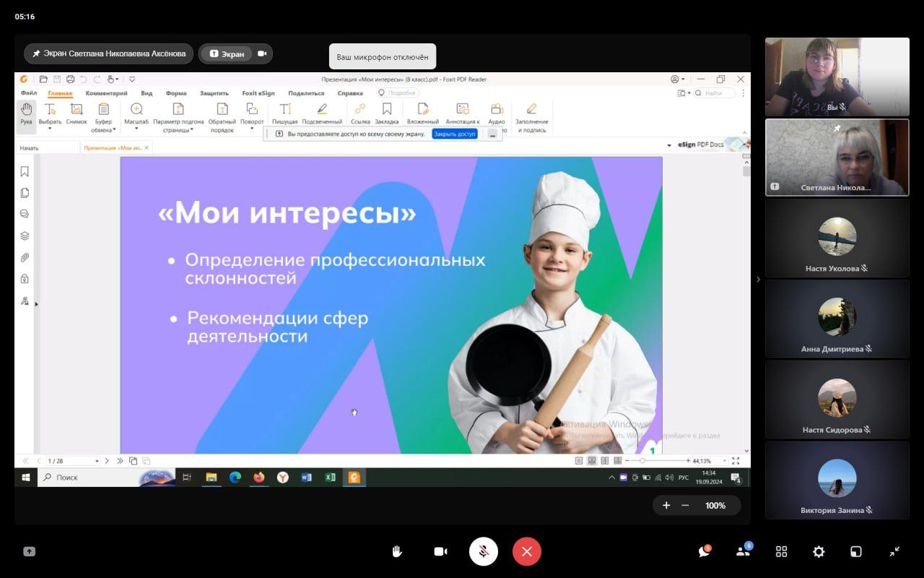Toggle the camera in meeting controls
The image size is (924, 578).
click(440, 551)
